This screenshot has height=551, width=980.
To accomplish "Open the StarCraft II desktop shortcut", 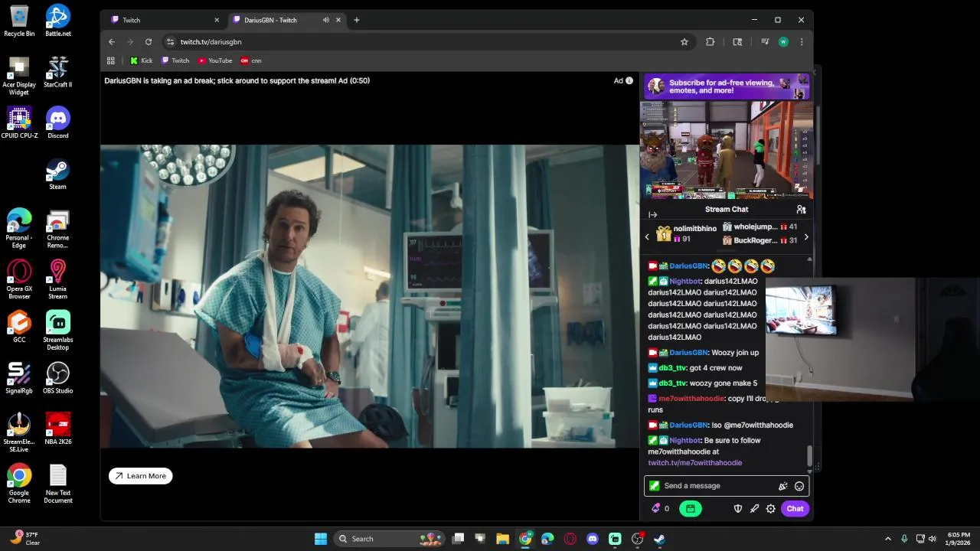I will pos(57,72).
